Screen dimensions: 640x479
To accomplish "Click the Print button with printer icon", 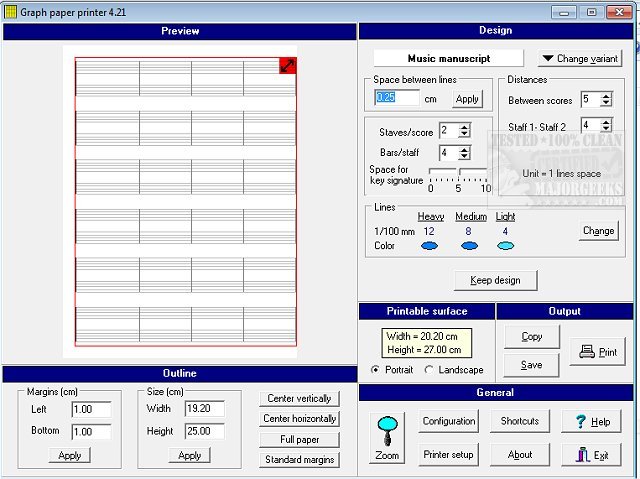I will pos(598,351).
